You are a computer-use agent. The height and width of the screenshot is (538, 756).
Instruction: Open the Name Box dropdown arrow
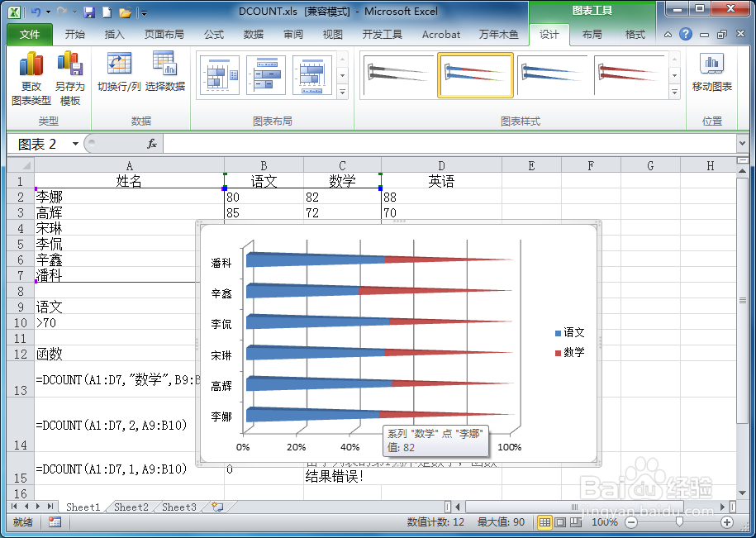75,144
